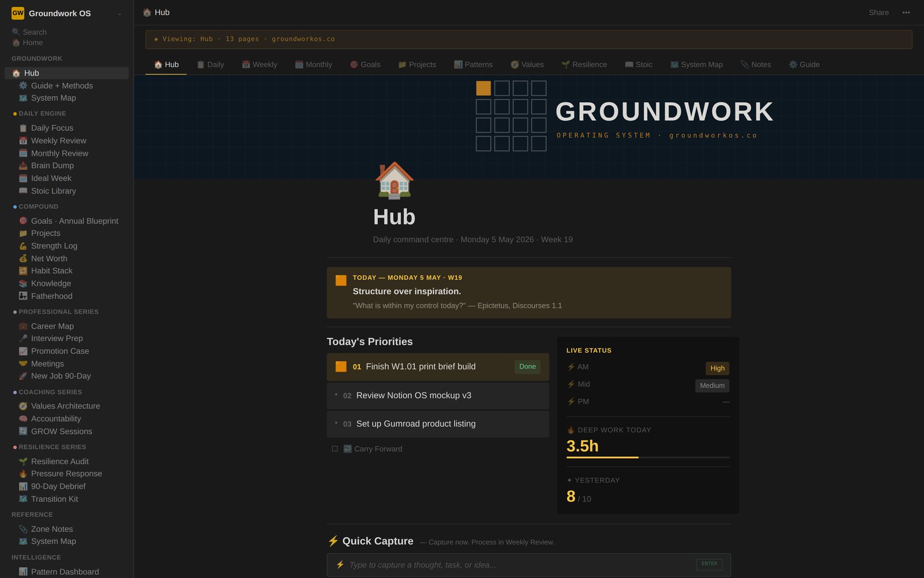Toggle the orange checkbox on priority 01
This screenshot has height=578, width=924.
pos(341,366)
